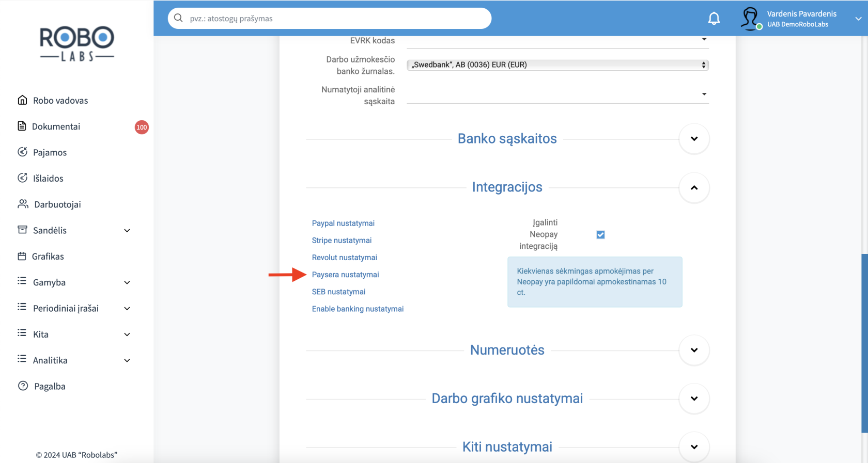Open the Swedbank bank journal dropdown
Screen dimensions: 868x463
click(x=557, y=65)
